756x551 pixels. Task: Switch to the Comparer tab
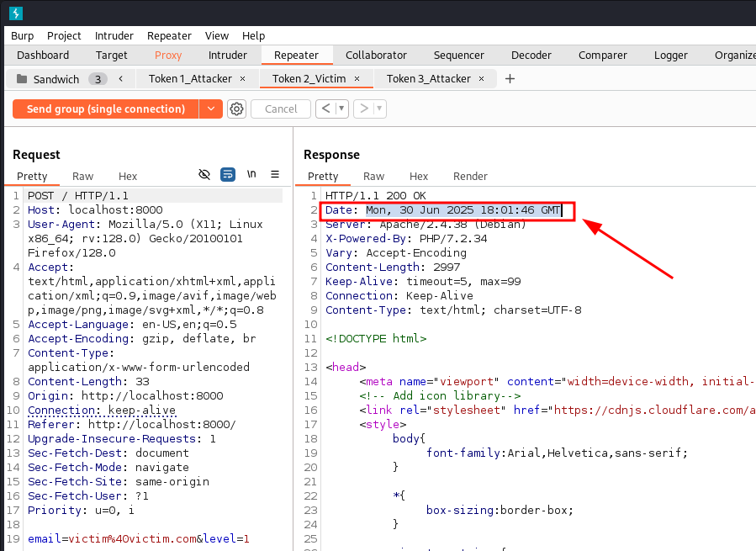pos(603,55)
